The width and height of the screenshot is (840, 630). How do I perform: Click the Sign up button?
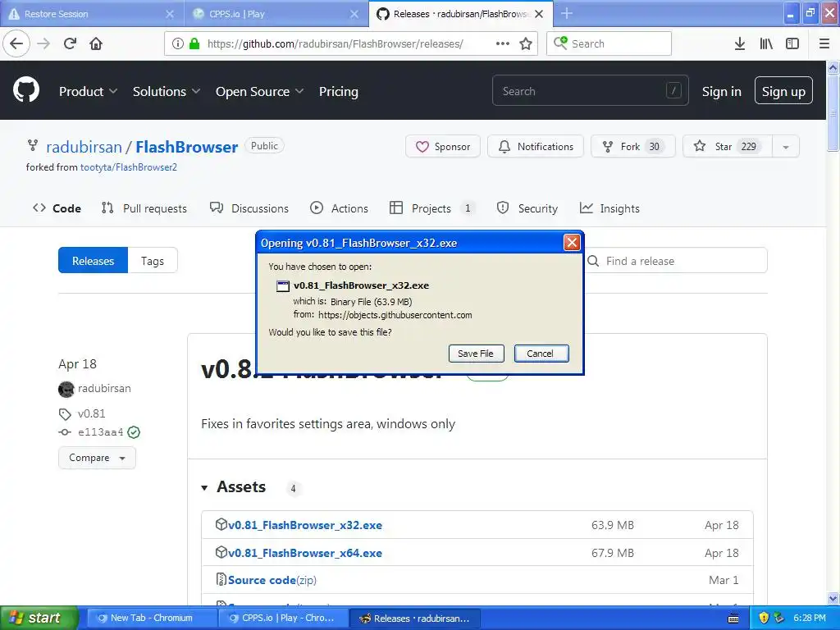(783, 90)
